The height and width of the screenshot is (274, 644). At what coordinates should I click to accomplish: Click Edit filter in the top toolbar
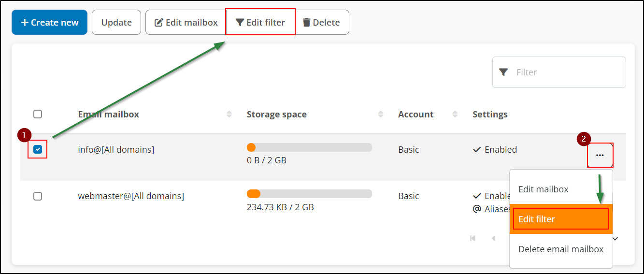[x=260, y=22]
